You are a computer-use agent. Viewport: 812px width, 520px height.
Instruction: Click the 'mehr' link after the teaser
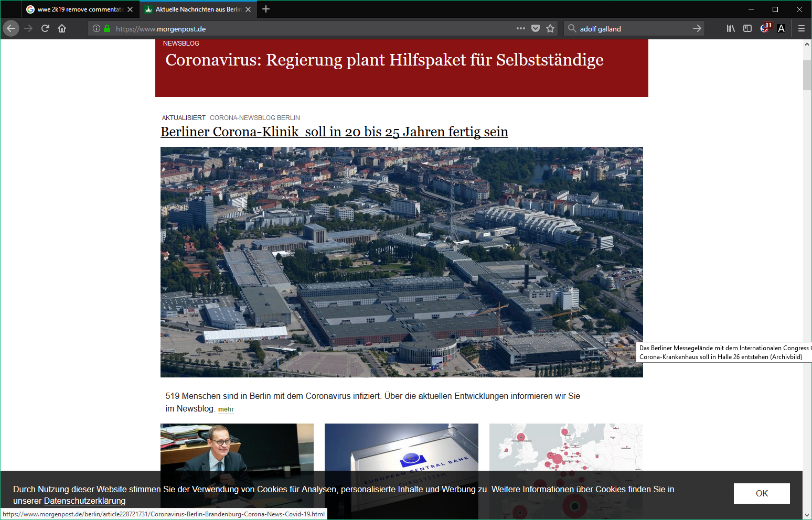226,409
